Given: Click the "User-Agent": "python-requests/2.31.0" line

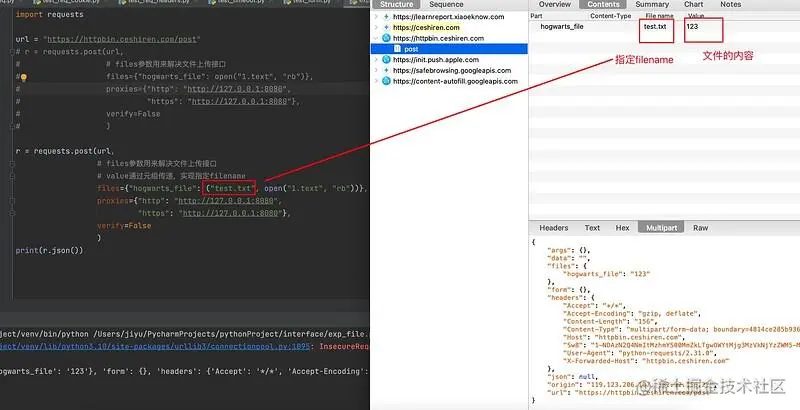Looking at the screenshot, I should point(639,353).
